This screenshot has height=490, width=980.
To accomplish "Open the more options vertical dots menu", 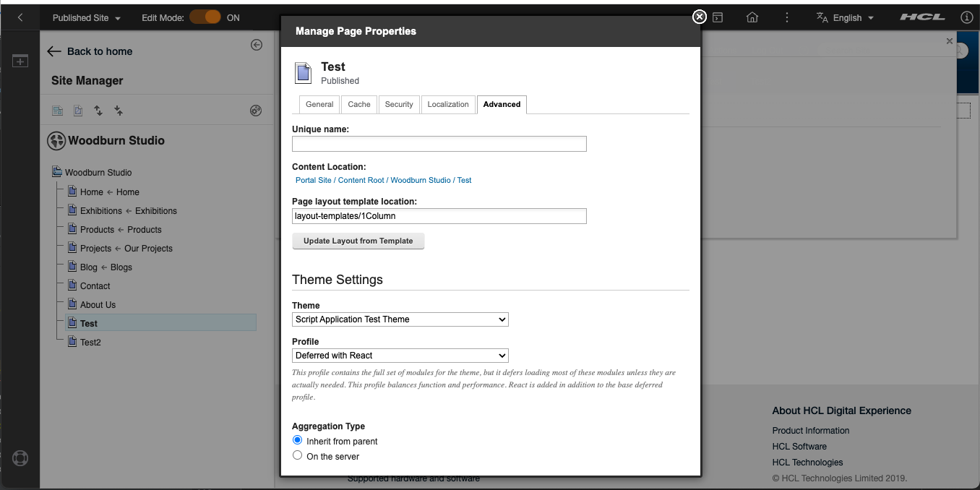I will click(787, 17).
